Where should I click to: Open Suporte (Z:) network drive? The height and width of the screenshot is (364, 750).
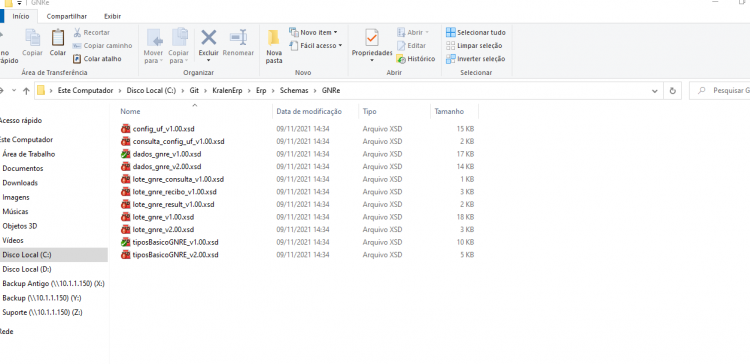[42, 312]
